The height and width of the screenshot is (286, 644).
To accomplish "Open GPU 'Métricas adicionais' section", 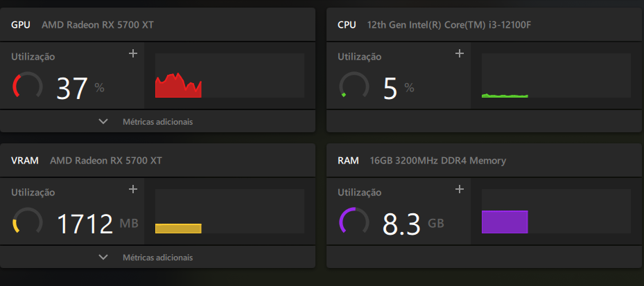I will (158, 121).
